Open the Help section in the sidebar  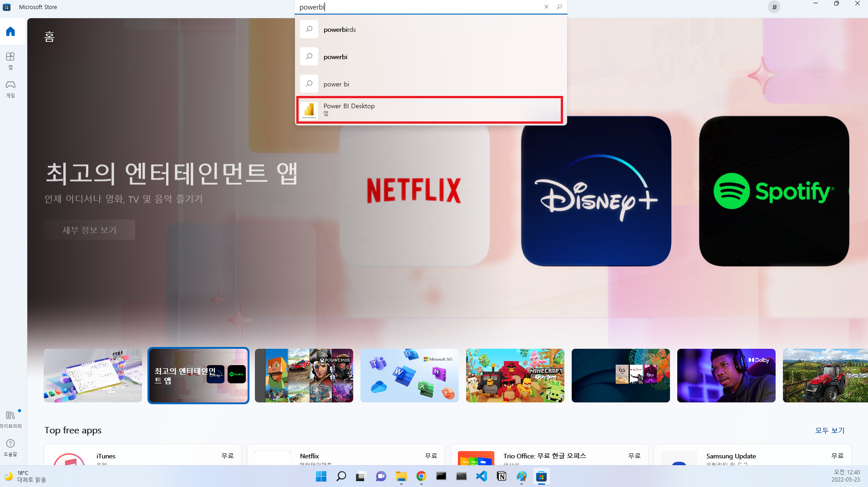pos(10,447)
